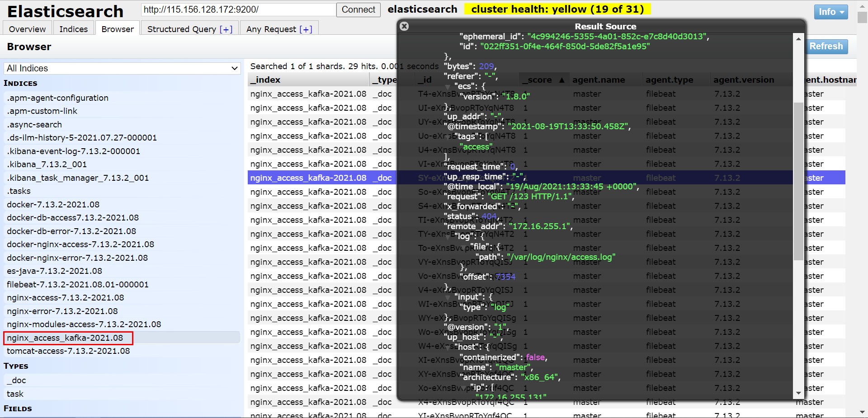Sort results by the _index column
The image size is (868, 418).
pyautogui.click(x=309, y=80)
